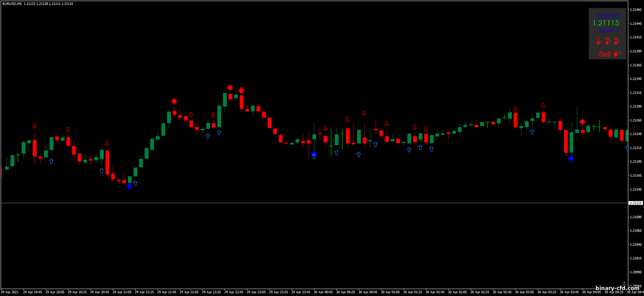Click the 29 Apr 20:25 time label

coord(77,293)
